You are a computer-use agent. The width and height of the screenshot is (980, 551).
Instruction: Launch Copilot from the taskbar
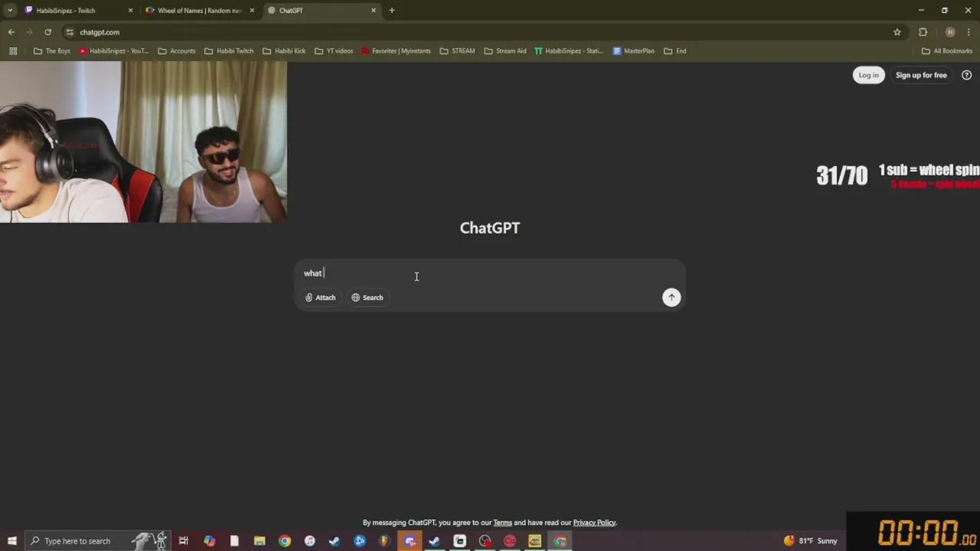(209, 541)
